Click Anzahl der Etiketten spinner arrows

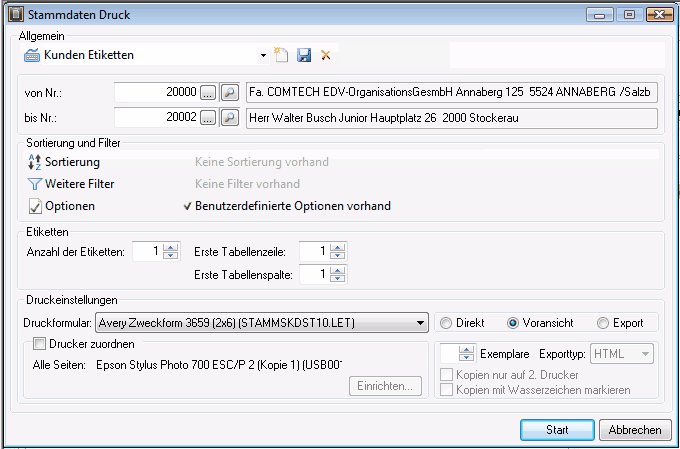(170, 251)
